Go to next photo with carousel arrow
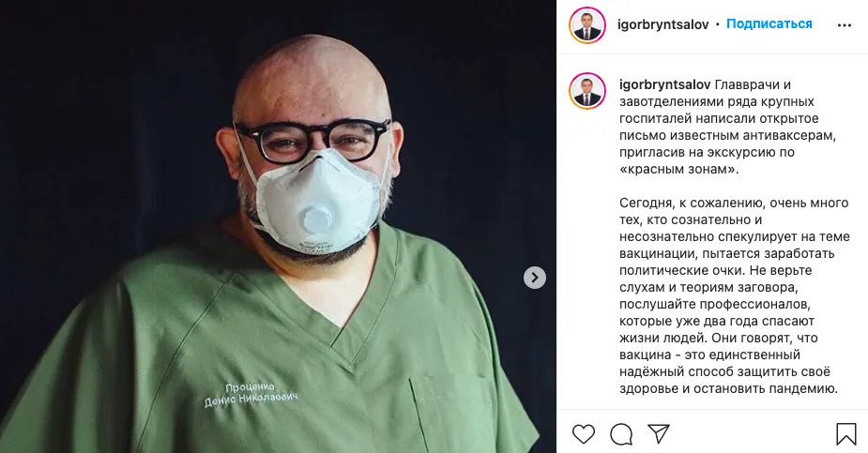This screenshot has height=453, width=868. point(535,278)
